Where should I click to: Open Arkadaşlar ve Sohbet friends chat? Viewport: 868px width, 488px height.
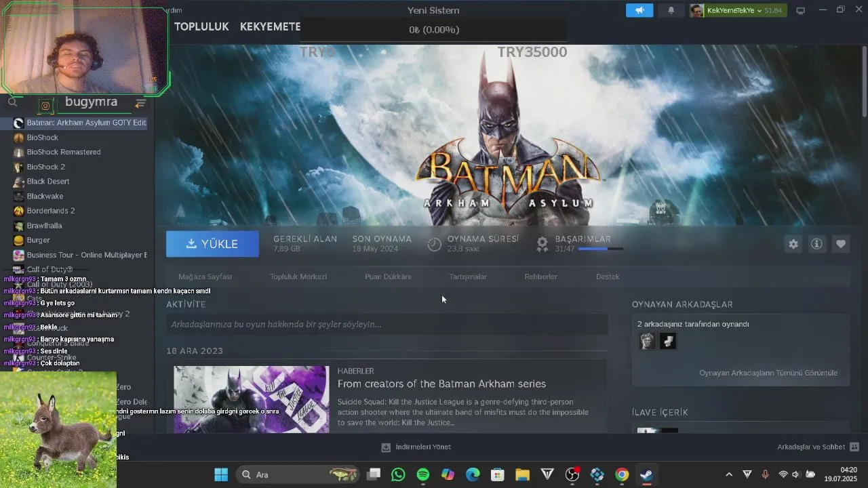(818, 447)
